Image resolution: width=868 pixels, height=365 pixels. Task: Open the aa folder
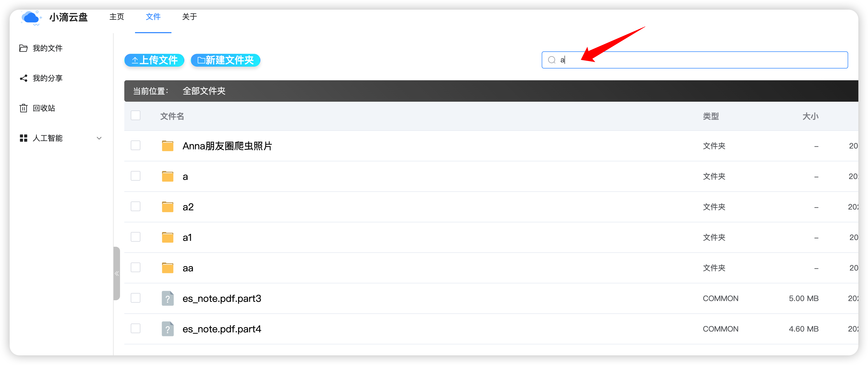[x=188, y=268]
